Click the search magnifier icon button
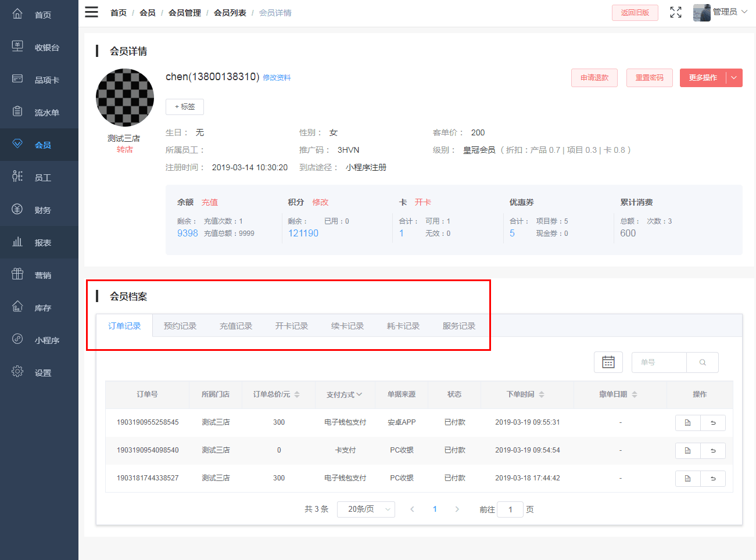Viewport: 756px width, 560px height. pos(703,362)
